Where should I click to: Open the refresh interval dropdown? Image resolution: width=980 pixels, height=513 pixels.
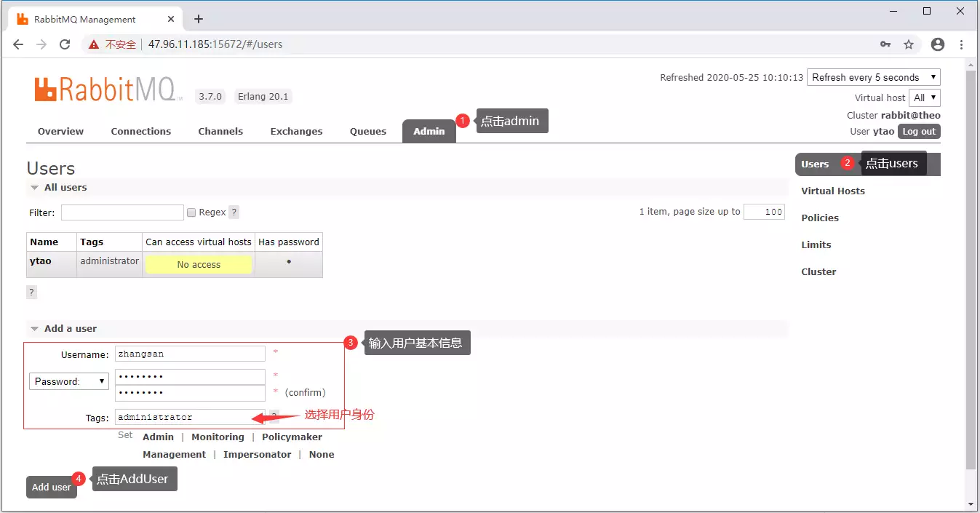pyautogui.click(x=874, y=77)
